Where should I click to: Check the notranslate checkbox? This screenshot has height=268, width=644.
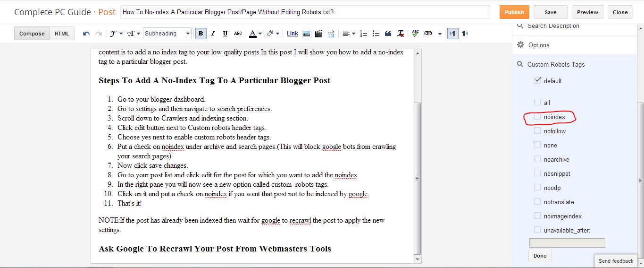coord(537,201)
